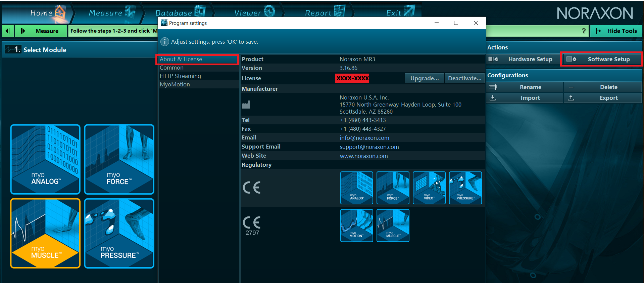This screenshot has width=644, height=283.
Task: Click the Program settings title bar icon
Action: click(164, 23)
